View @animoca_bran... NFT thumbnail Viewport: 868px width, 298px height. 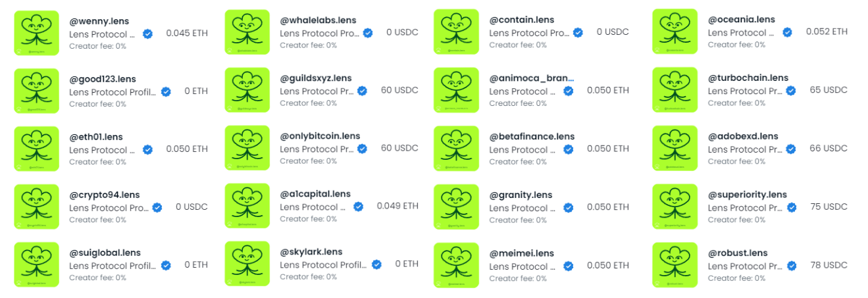pyautogui.click(x=456, y=90)
